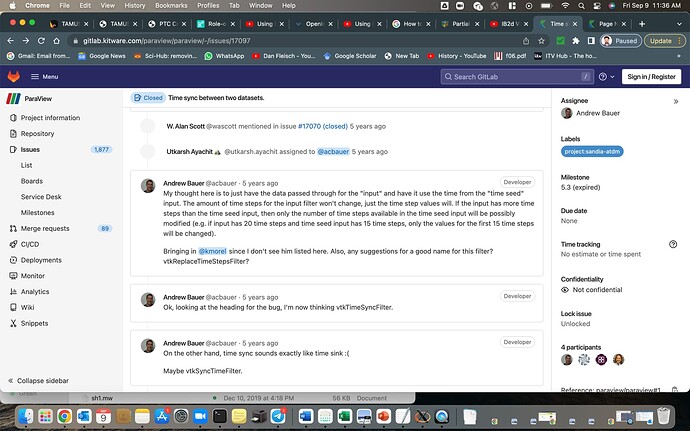Open the Help dropdown in GitLab header
Image resolution: width=690 pixels, height=431 pixels.
click(606, 77)
